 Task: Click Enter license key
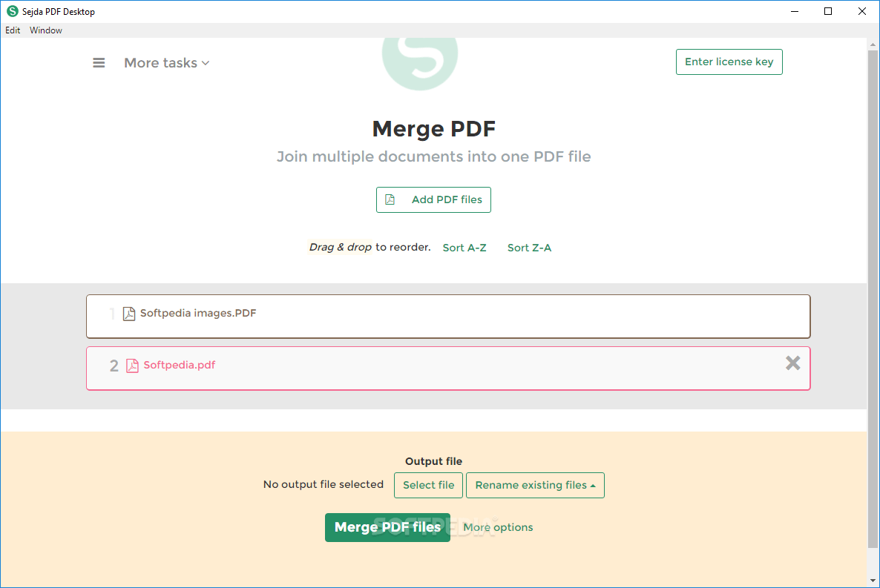[729, 62]
